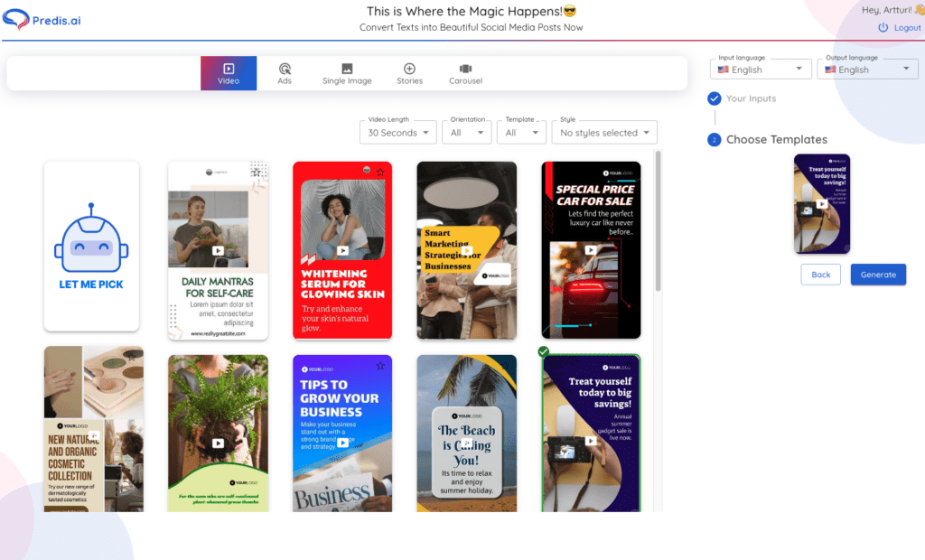Switch to the Ads tab
The height and width of the screenshot is (560, 925).
(285, 73)
